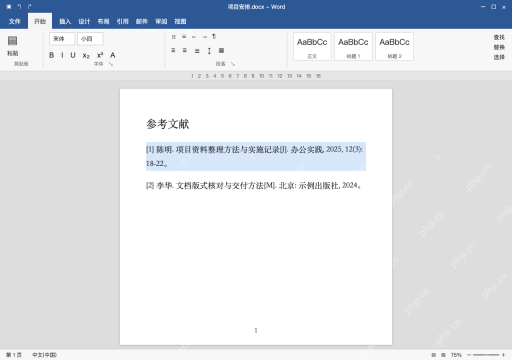The width and height of the screenshot is (512, 360).
Task: Apply a bulleted list from the paragraph group
Action: (174, 37)
